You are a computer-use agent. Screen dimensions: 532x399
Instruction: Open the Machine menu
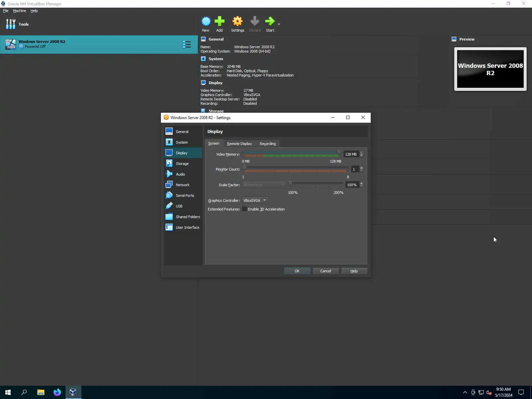point(19,11)
